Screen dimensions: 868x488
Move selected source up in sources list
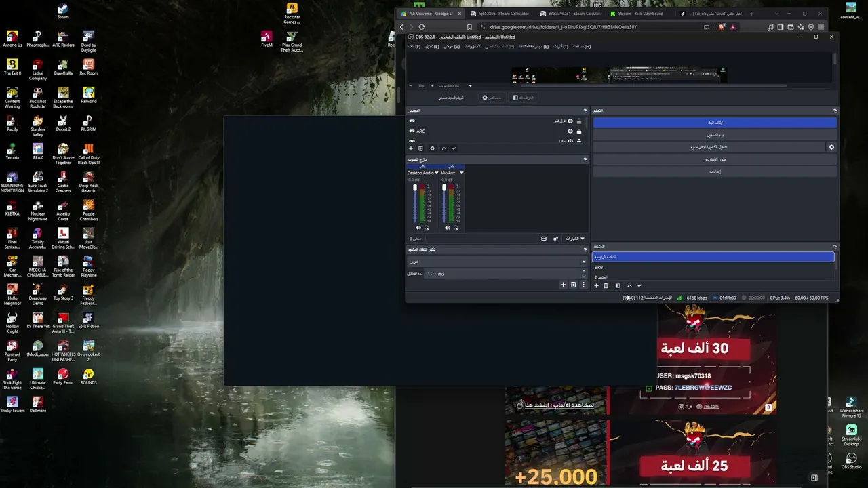444,148
